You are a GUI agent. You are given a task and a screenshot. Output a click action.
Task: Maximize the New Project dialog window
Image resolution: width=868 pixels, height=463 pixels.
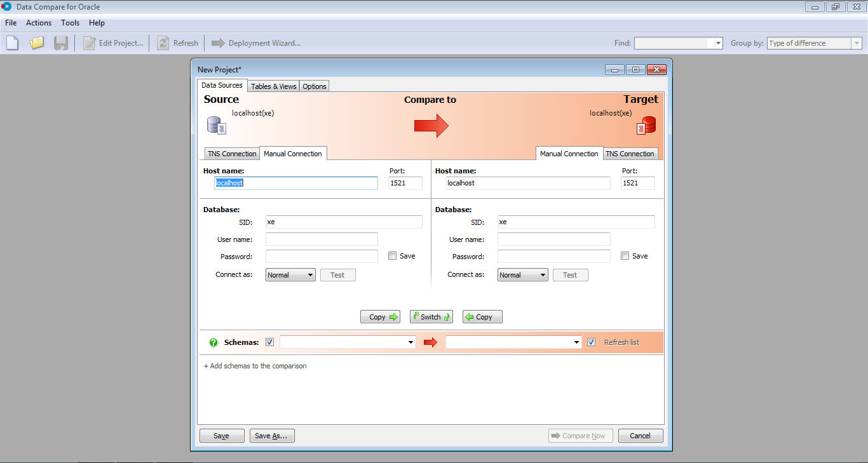point(635,70)
